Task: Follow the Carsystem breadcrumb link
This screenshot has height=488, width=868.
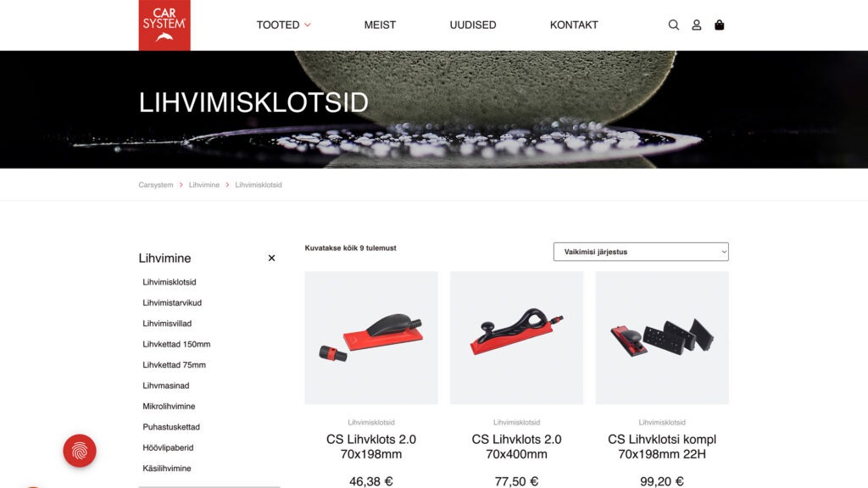Action: tap(156, 185)
